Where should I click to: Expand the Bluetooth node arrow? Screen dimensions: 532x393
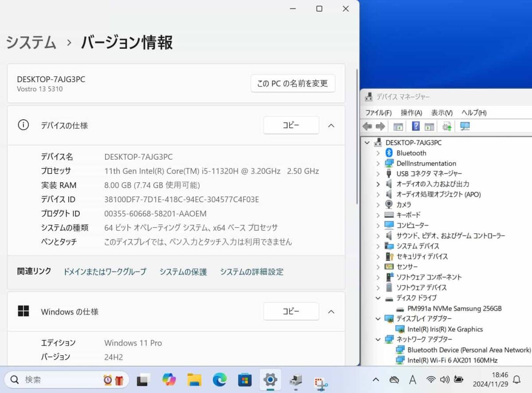(x=378, y=153)
